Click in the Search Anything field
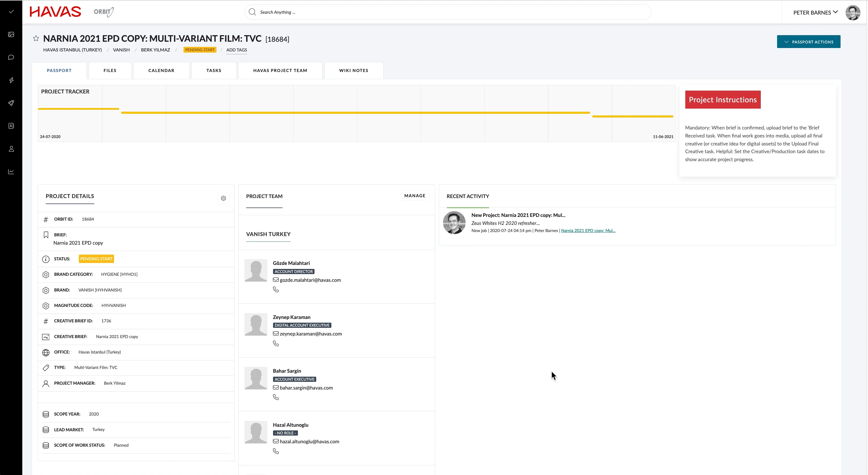This screenshot has width=868, height=475. 448,12
